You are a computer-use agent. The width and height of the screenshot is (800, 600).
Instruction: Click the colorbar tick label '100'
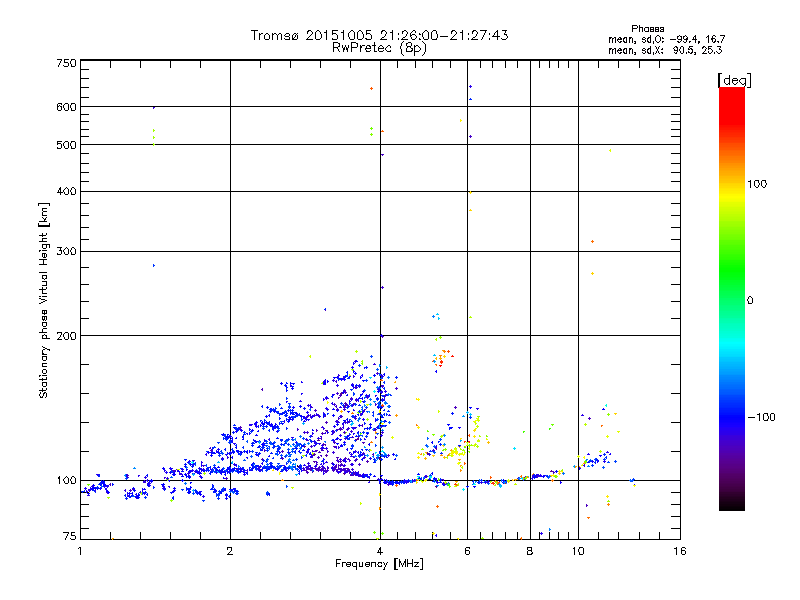757,184
